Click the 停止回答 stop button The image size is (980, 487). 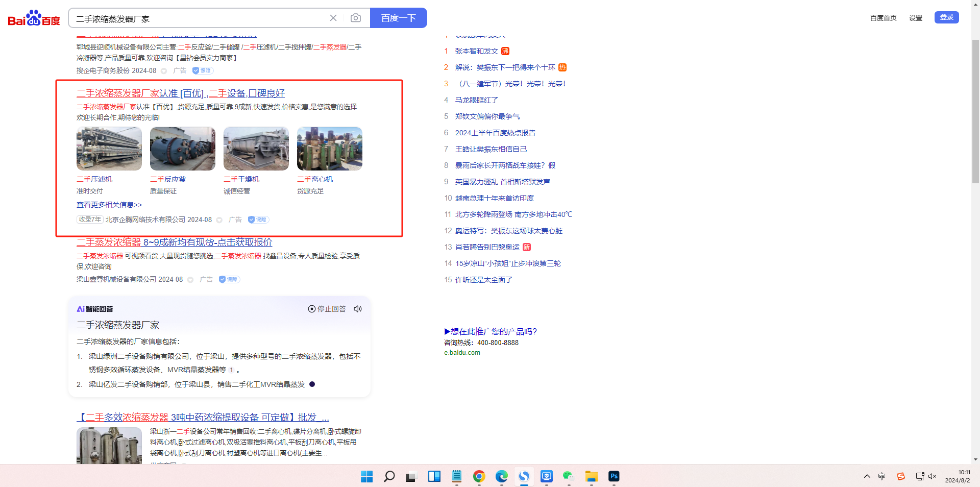click(327, 309)
